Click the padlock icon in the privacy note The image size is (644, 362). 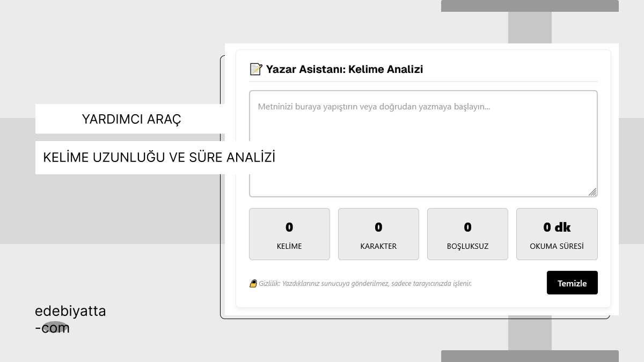click(253, 283)
